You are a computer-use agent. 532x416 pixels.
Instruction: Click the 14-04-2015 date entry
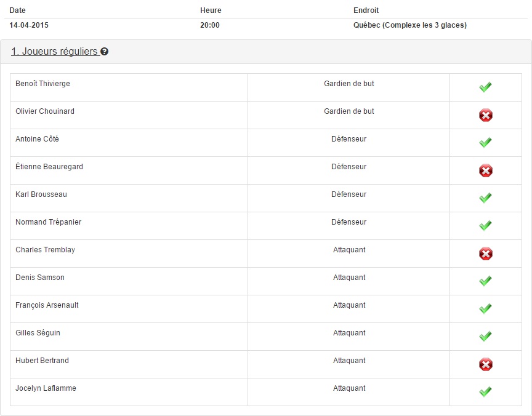29,25
